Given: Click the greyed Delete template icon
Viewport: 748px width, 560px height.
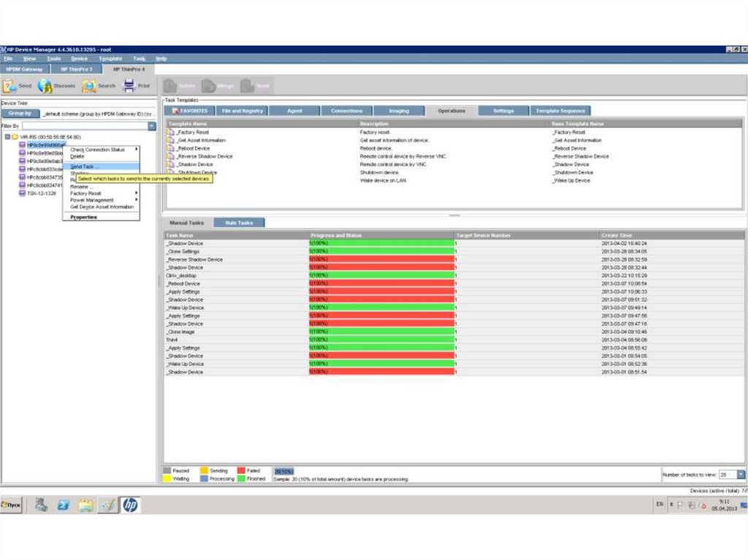Looking at the screenshot, I should tap(170, 86).
